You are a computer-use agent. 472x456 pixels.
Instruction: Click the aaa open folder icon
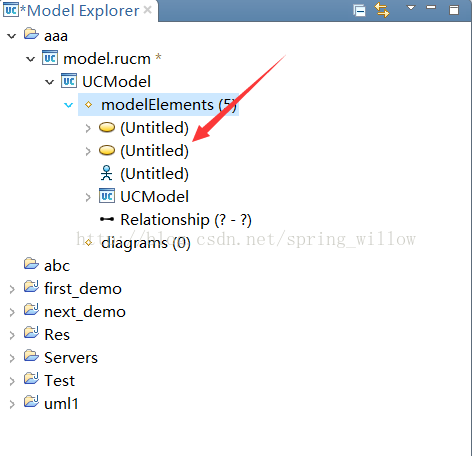point(31,34)
